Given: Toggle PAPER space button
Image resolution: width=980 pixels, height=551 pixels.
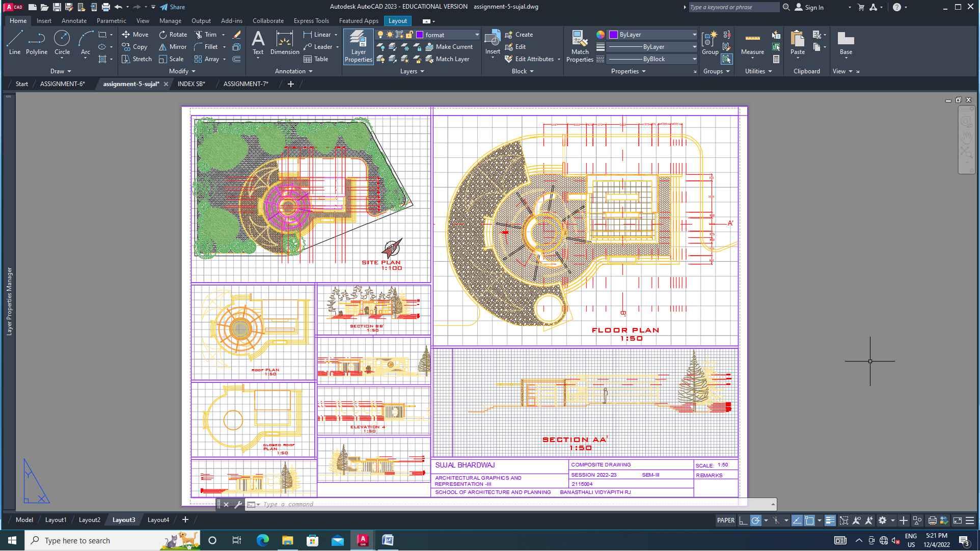Looking at the screenshot, I should point(725,520).
